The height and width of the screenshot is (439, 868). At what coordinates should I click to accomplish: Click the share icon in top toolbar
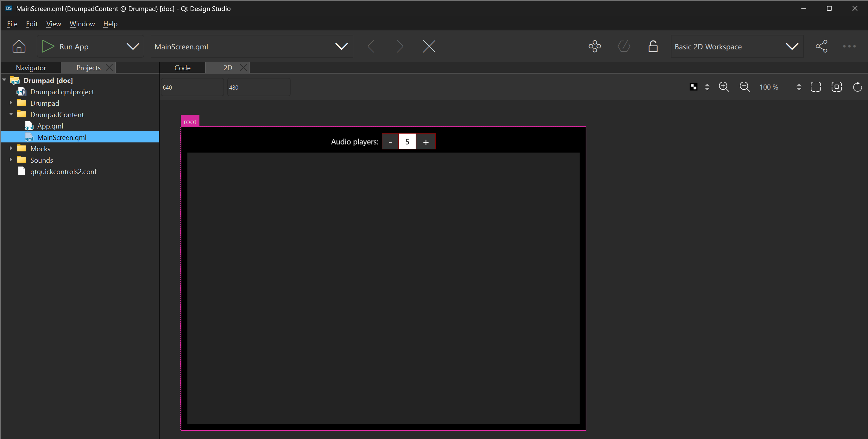(821, 46)
